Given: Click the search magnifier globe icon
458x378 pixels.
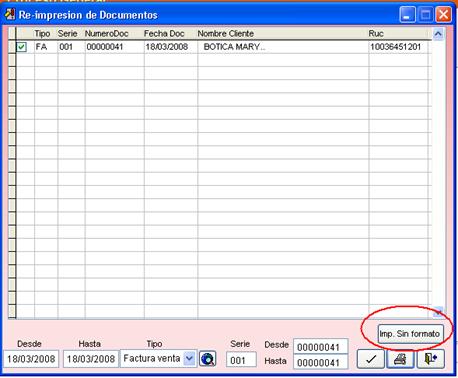Looking at the screenshot, I should click(207, 359).
